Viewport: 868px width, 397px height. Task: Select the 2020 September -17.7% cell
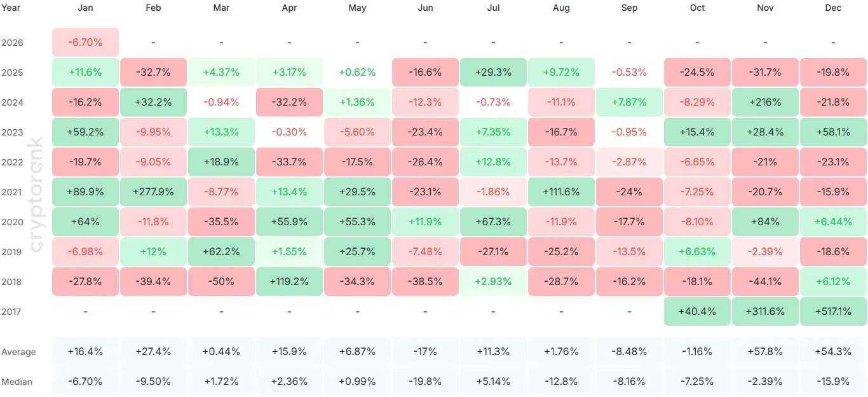coord(629,221)
